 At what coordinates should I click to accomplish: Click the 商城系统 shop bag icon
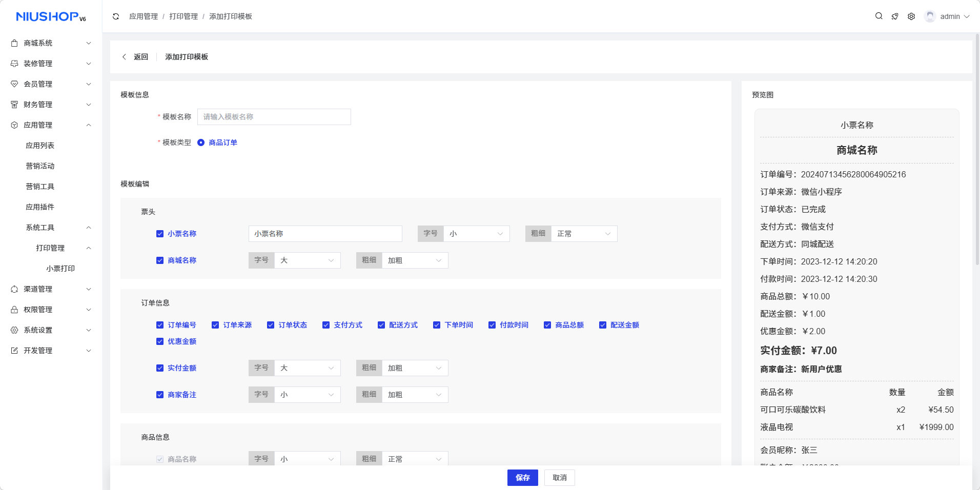click(x=14, y=43)
